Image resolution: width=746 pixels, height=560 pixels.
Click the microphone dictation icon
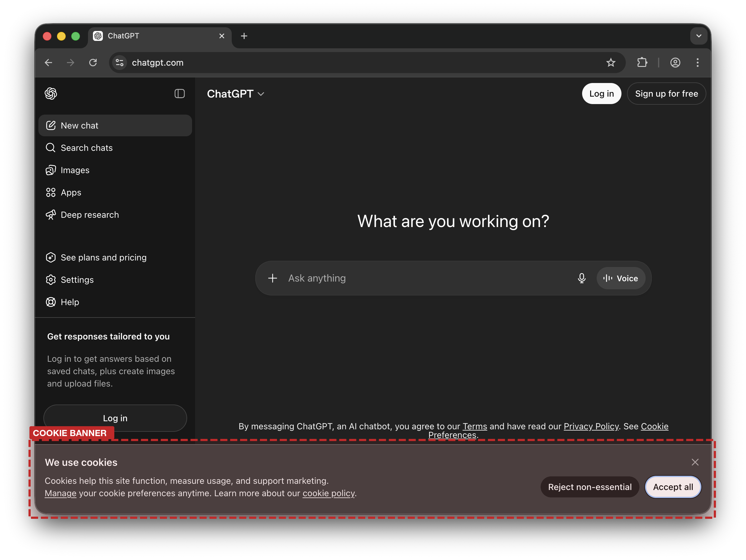pos(582,278)
